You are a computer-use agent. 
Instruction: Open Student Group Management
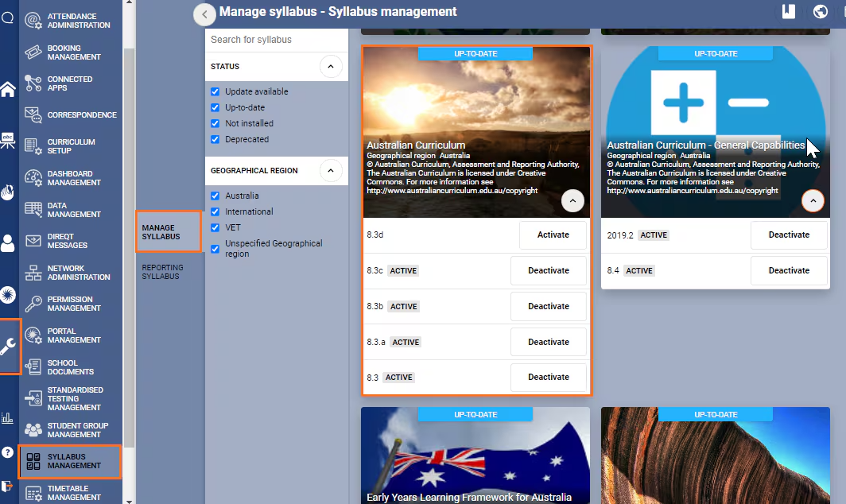(71, 430)
